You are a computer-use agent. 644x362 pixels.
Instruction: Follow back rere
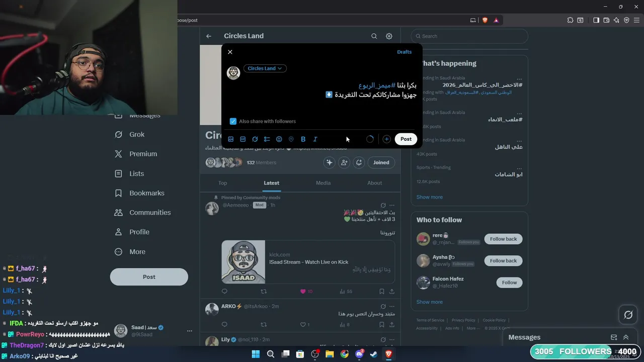tap(504, 239)
